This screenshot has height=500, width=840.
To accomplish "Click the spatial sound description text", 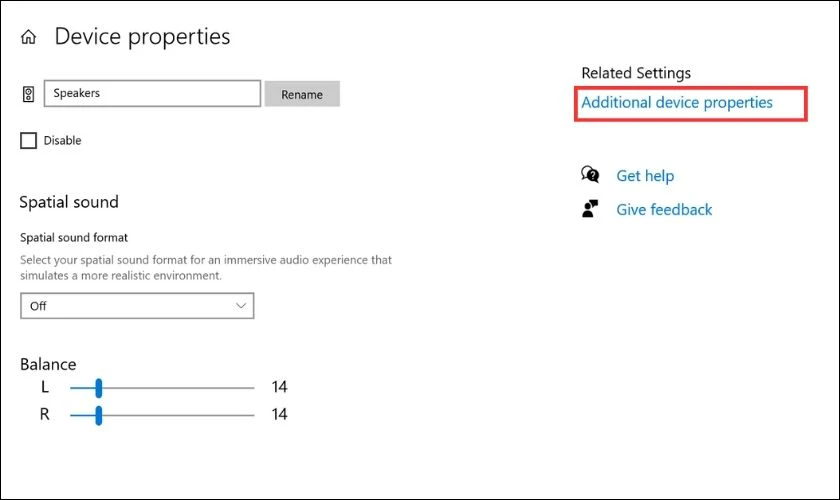I will pos(206,267).
